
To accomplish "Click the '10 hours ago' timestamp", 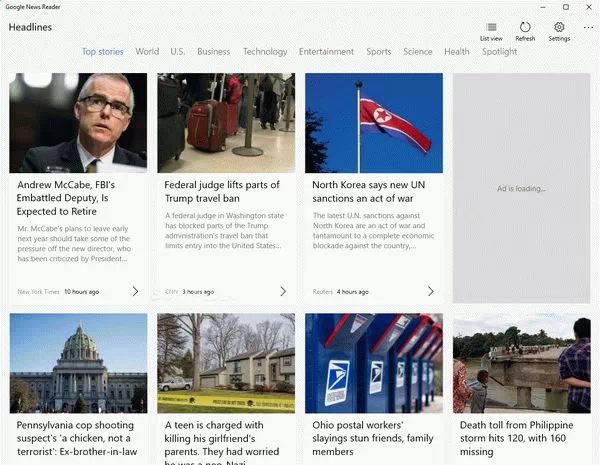I will click(x=82, y=292).
